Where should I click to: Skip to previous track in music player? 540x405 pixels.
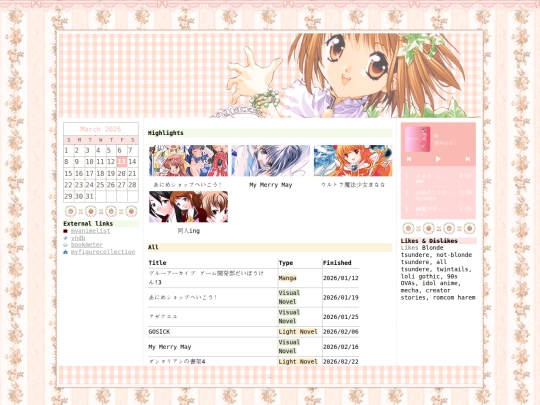[x=409, y=159]
